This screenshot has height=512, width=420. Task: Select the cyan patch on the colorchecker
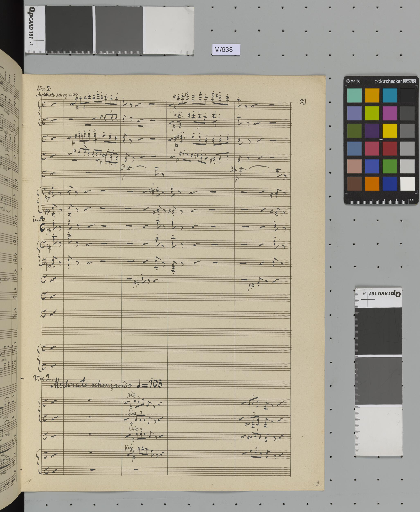(390, 95)
